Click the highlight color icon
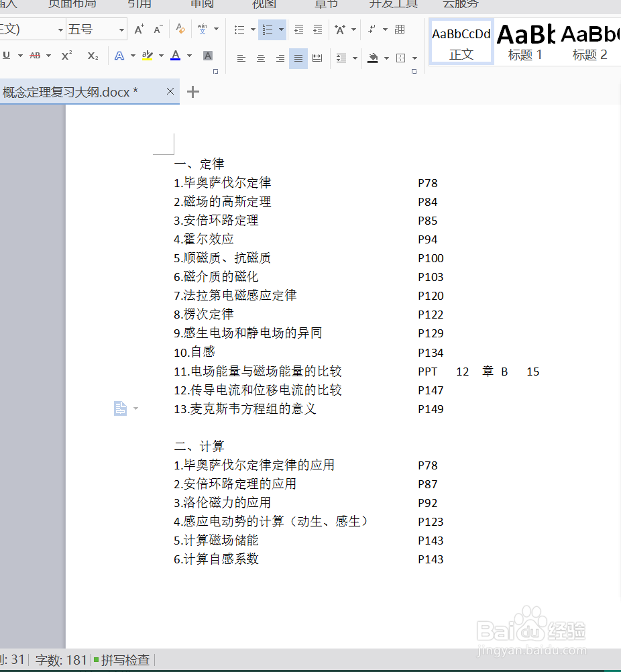The image size is (621, 672). [x=147, y=56]
